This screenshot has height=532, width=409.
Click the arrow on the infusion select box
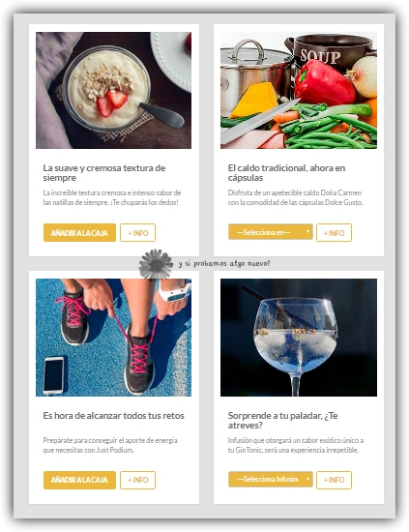tap(307, 479)
